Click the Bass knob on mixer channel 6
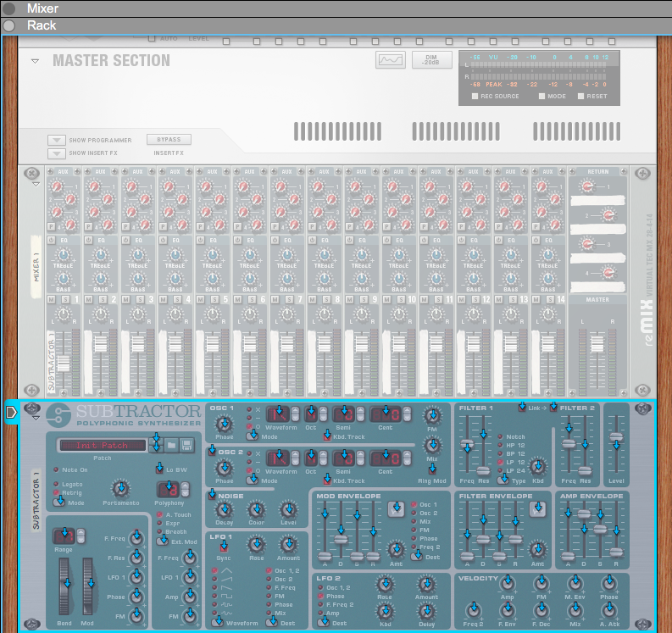This screenshot has height=633, width=672. click(249, 279)
